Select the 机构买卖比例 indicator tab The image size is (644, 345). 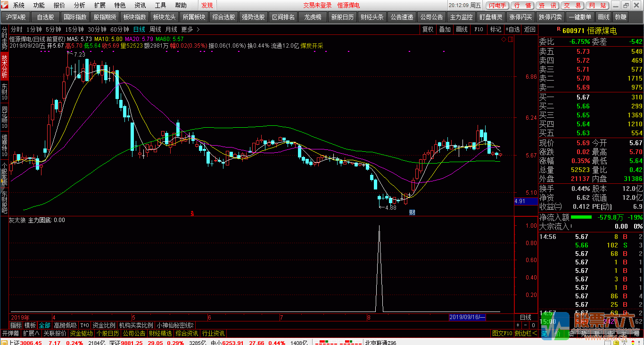point(136,325)
